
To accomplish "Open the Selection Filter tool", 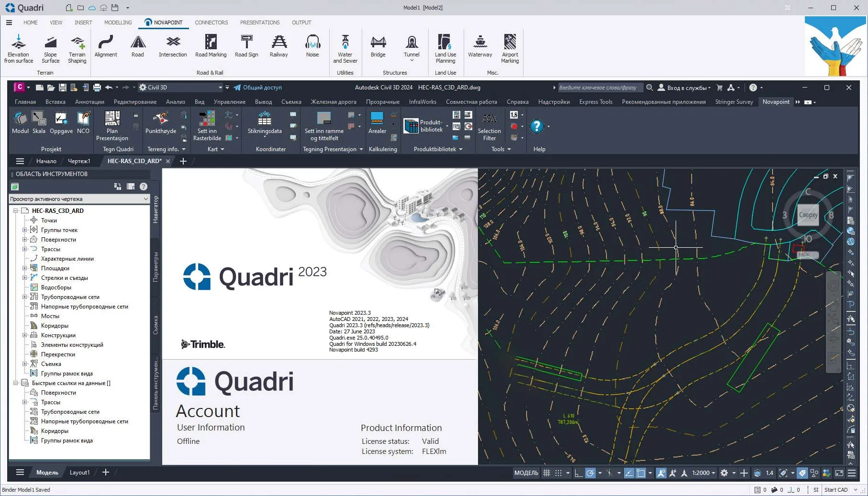I will point(489,127).
